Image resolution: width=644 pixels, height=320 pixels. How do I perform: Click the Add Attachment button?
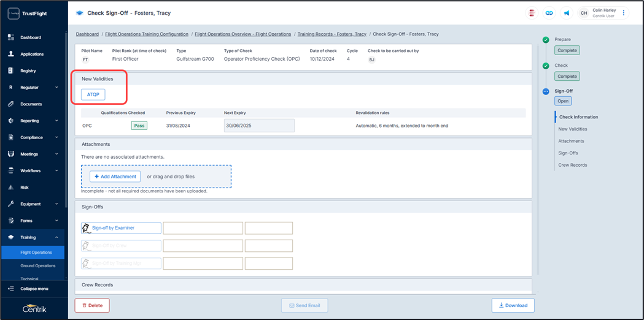(x=115, y=177)
